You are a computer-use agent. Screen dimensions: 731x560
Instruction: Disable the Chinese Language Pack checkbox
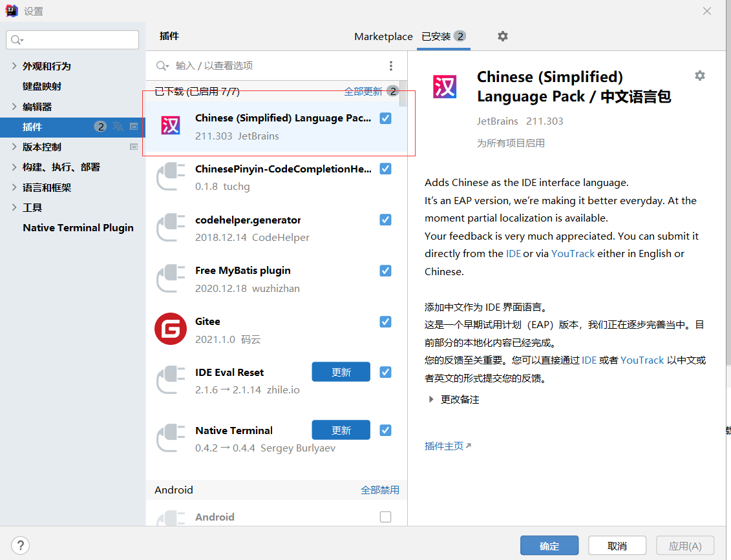tap(386, 118)
